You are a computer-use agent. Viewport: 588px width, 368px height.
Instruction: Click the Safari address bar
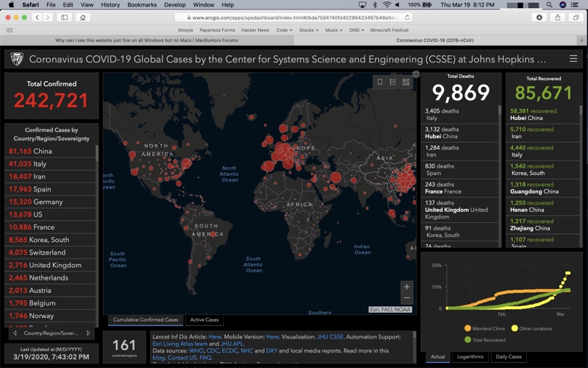pos(293,17)
